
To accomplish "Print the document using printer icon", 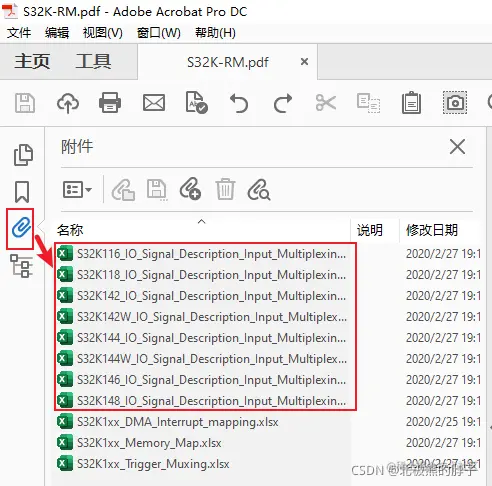I will 110,103.
